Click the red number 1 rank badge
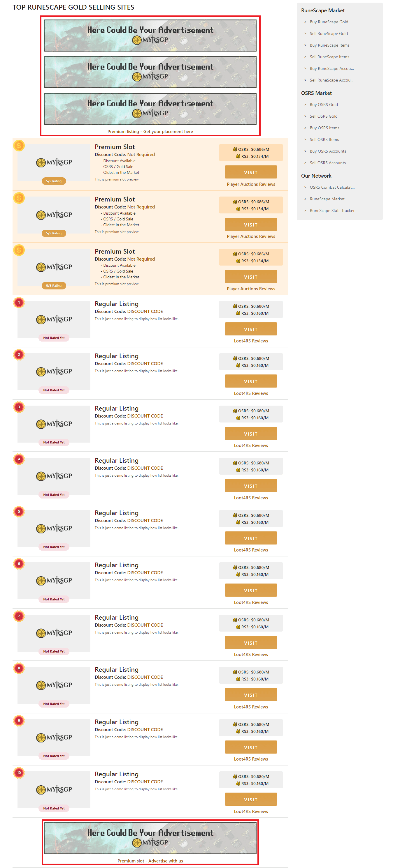Image resolution: width=393 pixels, height=868 pixels. point(19,303)
